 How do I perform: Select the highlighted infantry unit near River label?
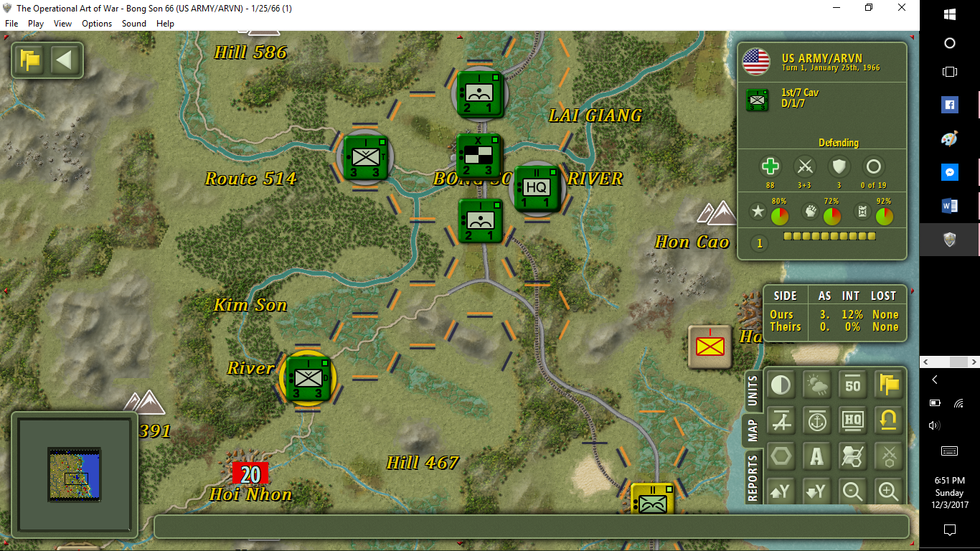[x=308, y=379]
